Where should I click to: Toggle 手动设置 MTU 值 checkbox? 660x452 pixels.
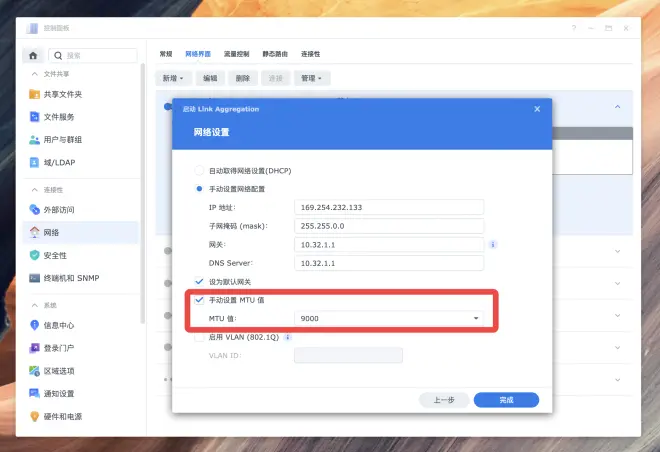pyautogui.click(x=199, y=300)
